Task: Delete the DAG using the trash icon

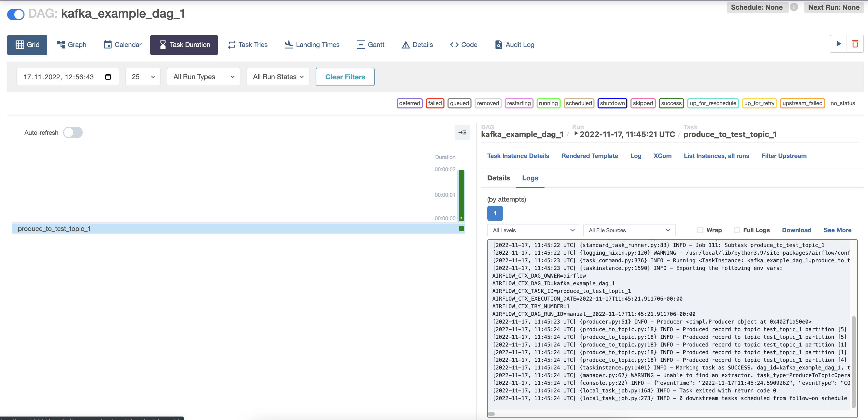Action: tap(855, 44)
